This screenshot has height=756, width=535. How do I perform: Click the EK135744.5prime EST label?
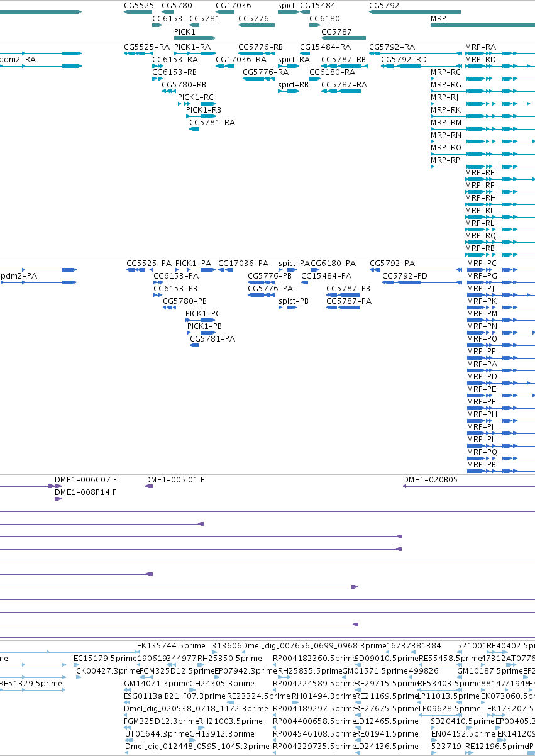pyautogui.click(x=171, y=646)
